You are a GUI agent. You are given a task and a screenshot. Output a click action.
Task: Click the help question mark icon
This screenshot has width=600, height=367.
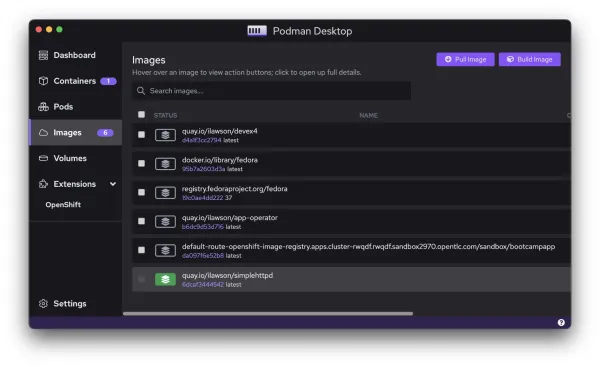pos(561,322)
